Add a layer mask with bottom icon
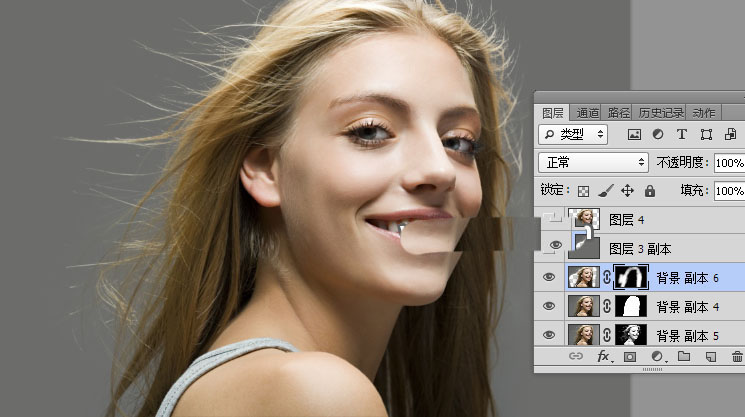The height and width of the screenshot is (417, 745). [631, 356]
